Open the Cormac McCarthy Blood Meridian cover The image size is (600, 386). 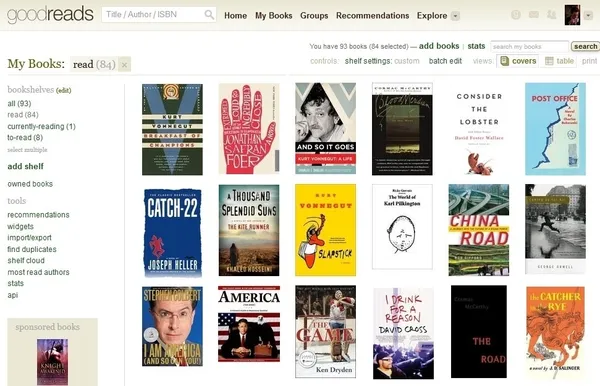point(402,129)
